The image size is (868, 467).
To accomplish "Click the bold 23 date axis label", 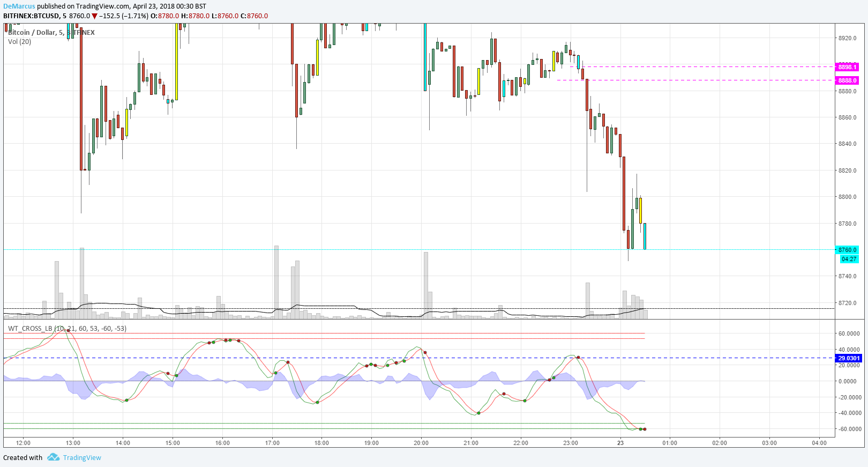I will click(620, 443).
